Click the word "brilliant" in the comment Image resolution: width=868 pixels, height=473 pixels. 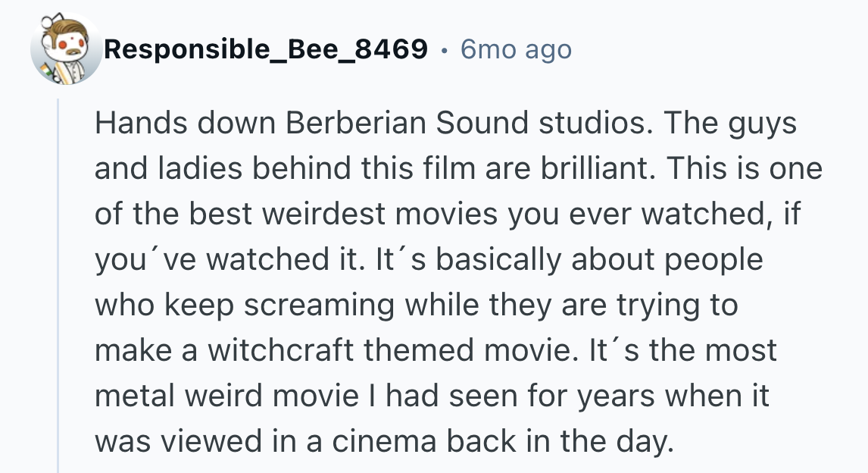coord(596,169)
